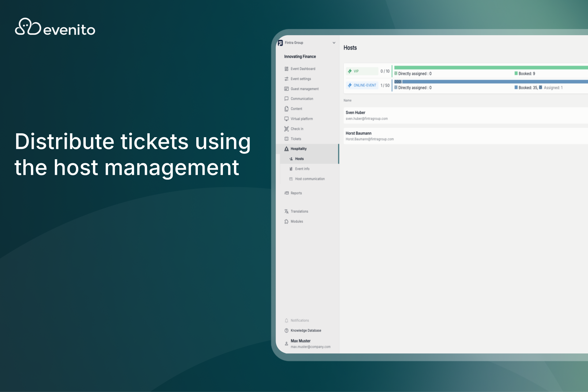Click the Event info icon

(x=291, y=169)
